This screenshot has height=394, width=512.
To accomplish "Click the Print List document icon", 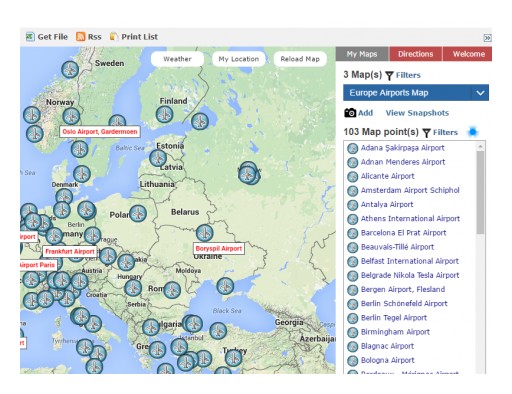I will [x=114, y=36].
